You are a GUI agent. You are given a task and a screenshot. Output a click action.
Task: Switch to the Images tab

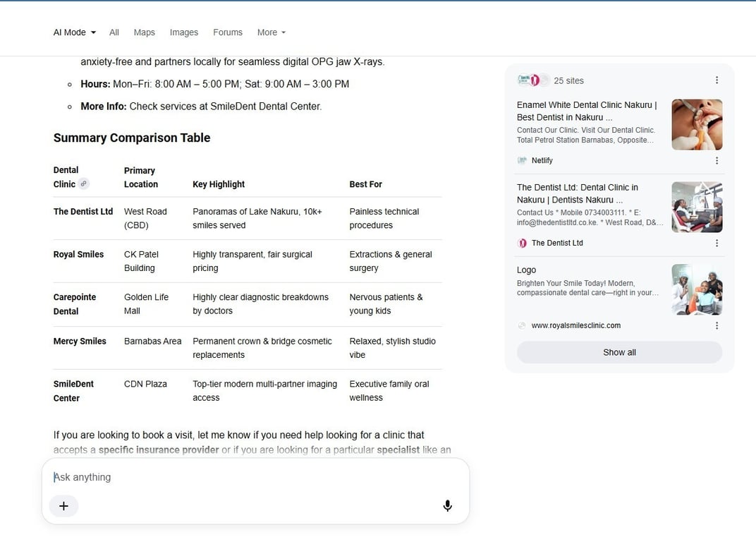(x=183, y=32)
